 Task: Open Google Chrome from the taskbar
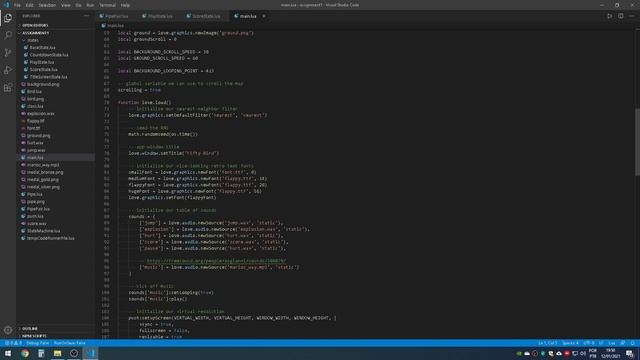point(25,353)
